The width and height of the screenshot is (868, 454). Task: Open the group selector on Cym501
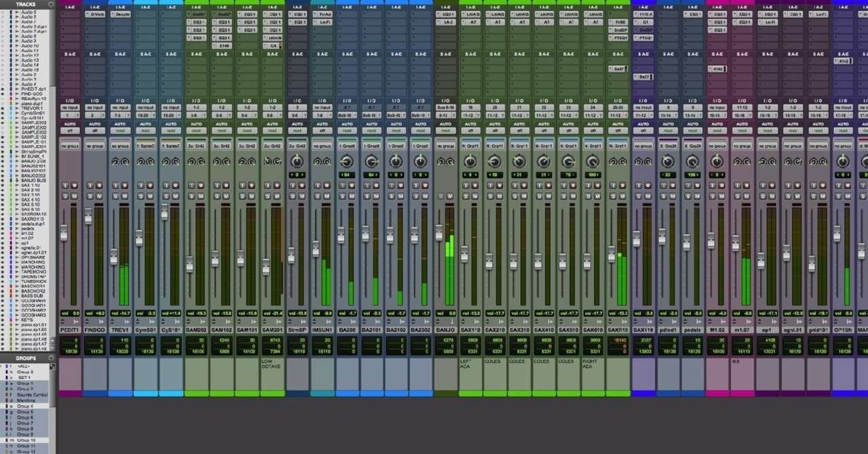[144, 146]
